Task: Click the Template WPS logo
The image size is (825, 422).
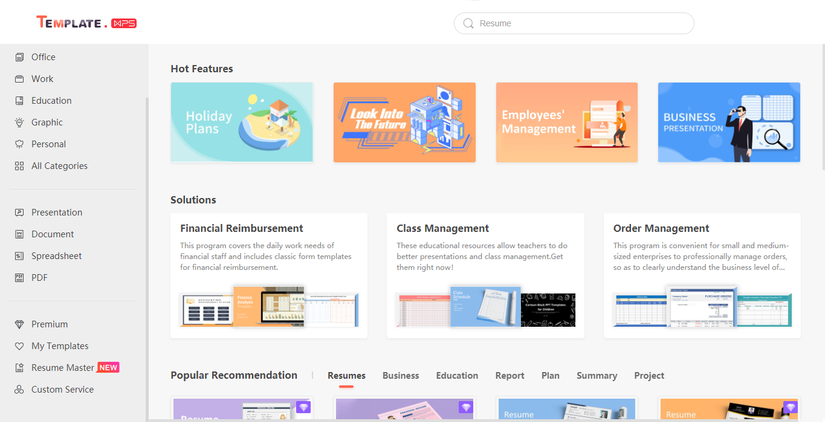Action: 86,23
